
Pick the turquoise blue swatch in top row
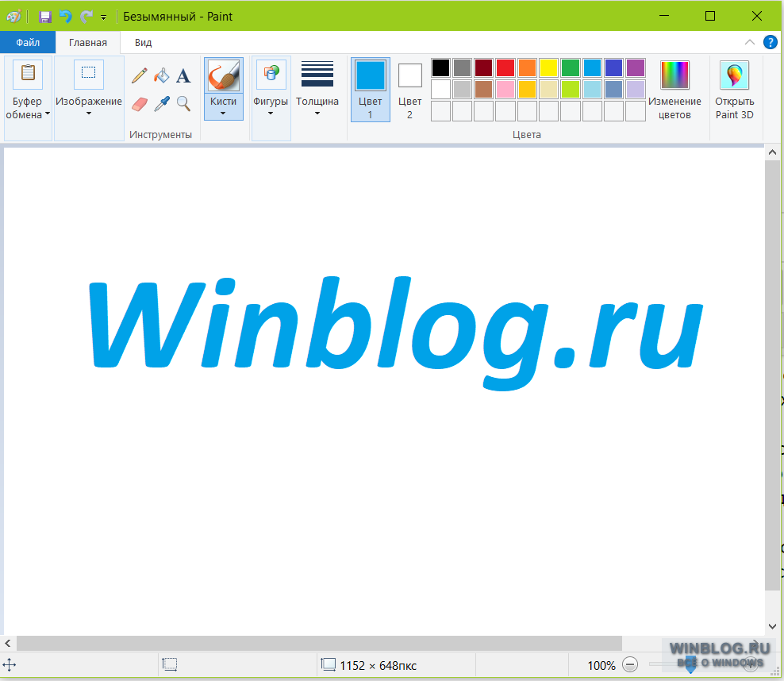(592, 68)
